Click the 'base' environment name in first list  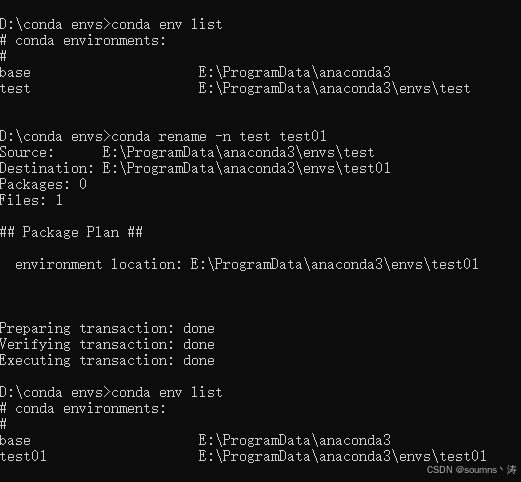tap(15, 72)
